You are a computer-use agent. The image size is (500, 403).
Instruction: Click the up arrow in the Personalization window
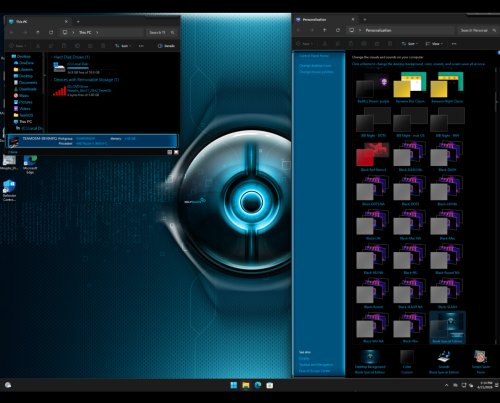tap(324, 30)
